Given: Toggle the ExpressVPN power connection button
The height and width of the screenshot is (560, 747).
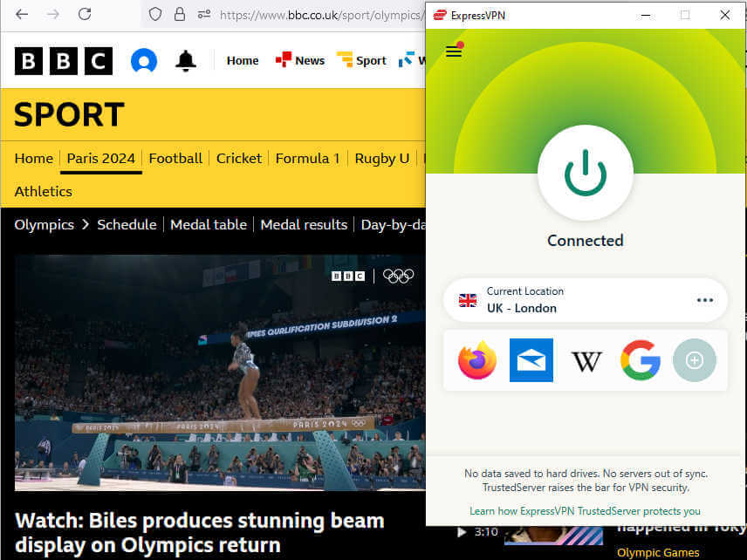Looking at the screenshot, I should (585, 173).
